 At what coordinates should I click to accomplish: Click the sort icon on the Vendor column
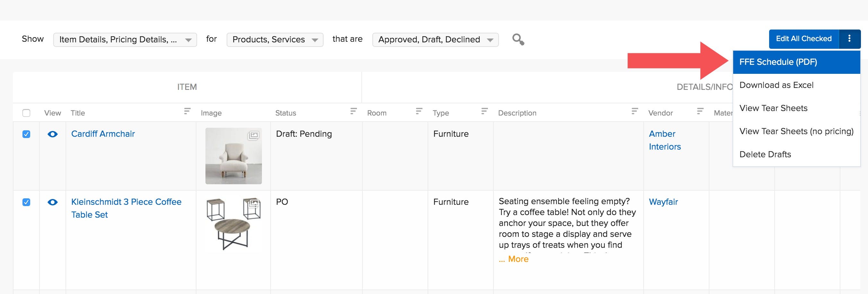pyautogui.click(x=700, y=111)
